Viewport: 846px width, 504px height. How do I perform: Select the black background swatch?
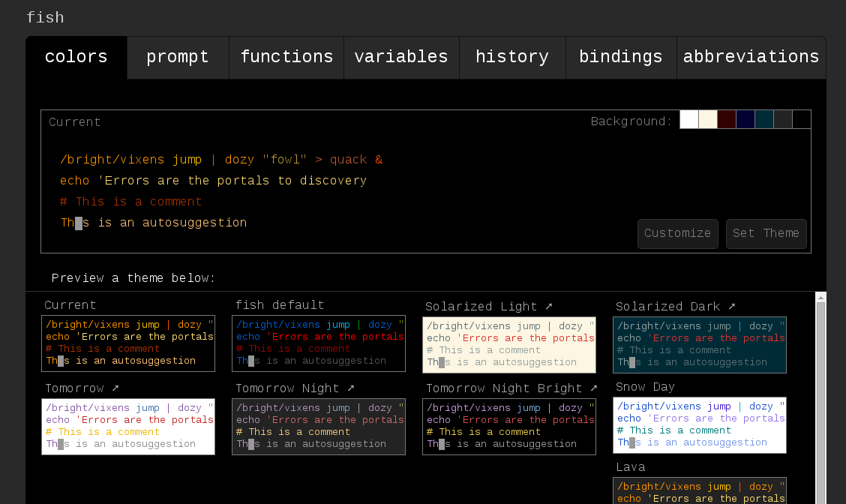click(x=802, y=119)
